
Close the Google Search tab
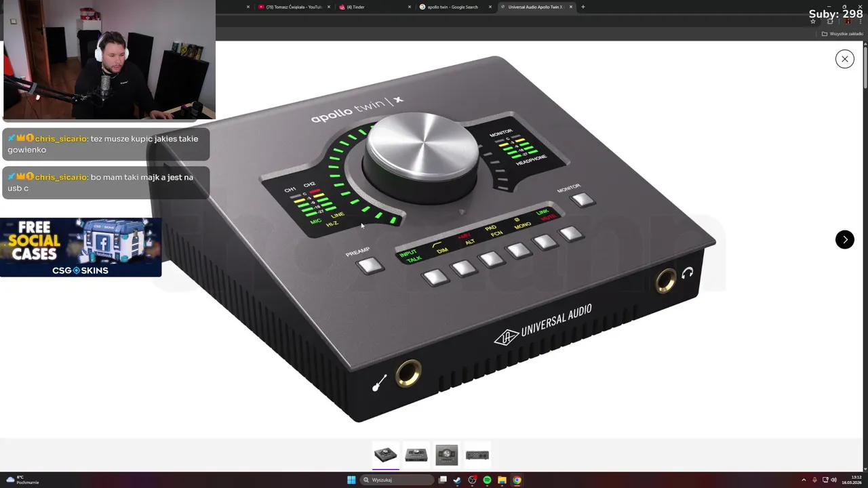pos(490,7)
